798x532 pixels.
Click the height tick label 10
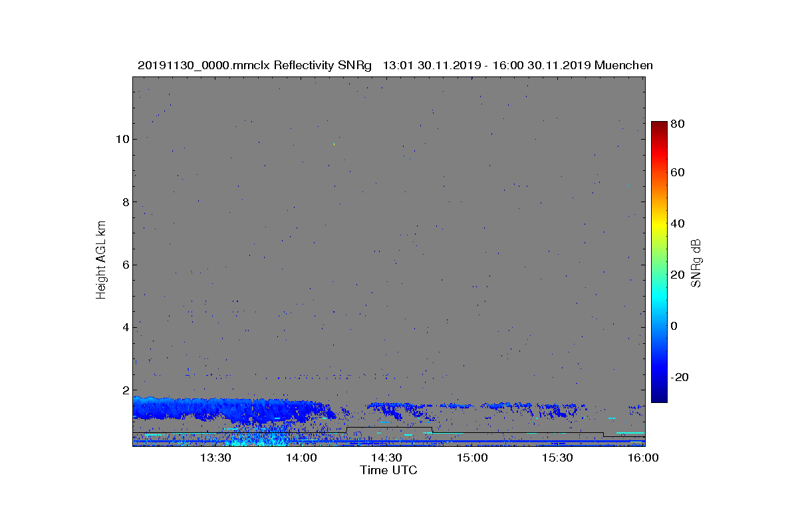(122, 139)
